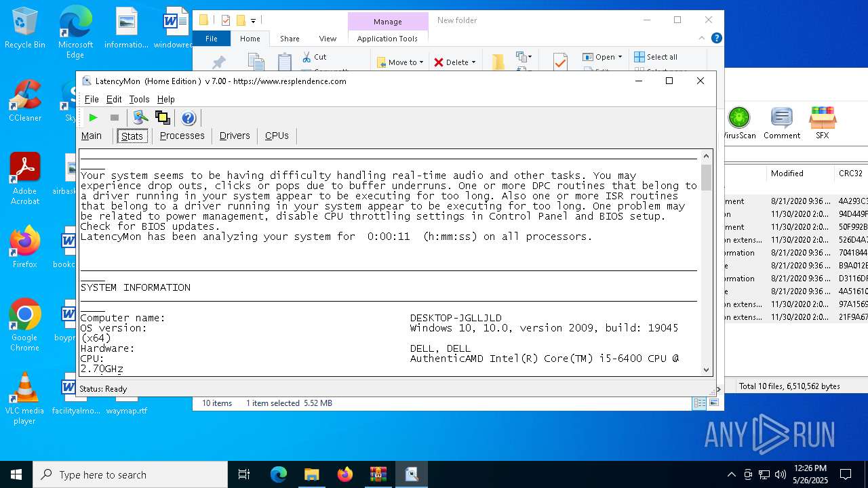Click the Explorer ribbon help icon
Screen dimensions: 868x488
(716, 39)
